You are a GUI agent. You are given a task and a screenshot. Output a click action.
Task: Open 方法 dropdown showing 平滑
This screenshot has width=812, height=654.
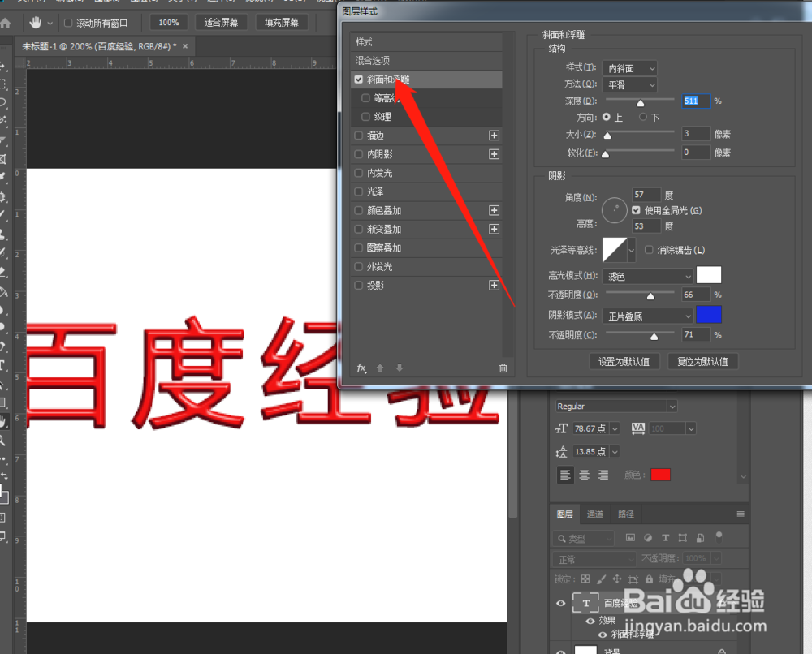[x=630, y=85]
